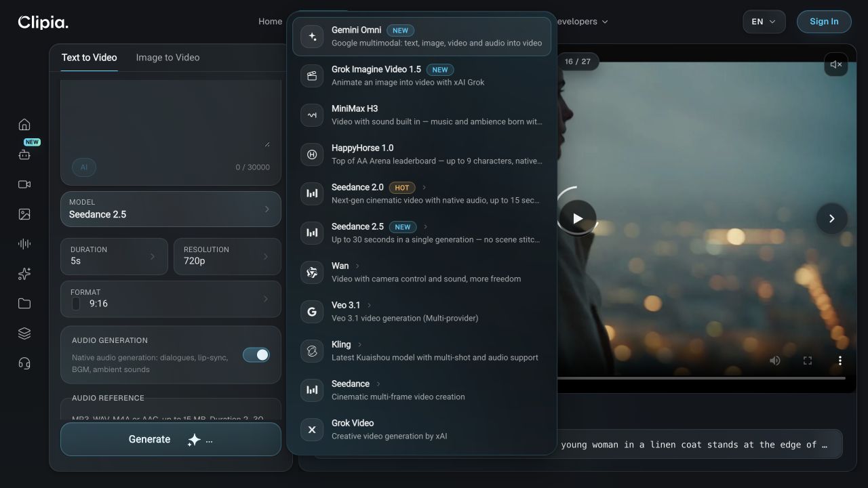Expand Veo 3.1 submenu chevron
This screenshot has height=488, width=868.
pos(369,306)
